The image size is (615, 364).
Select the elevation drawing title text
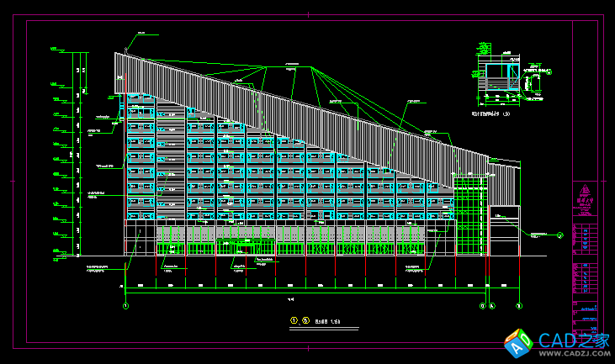327,320
